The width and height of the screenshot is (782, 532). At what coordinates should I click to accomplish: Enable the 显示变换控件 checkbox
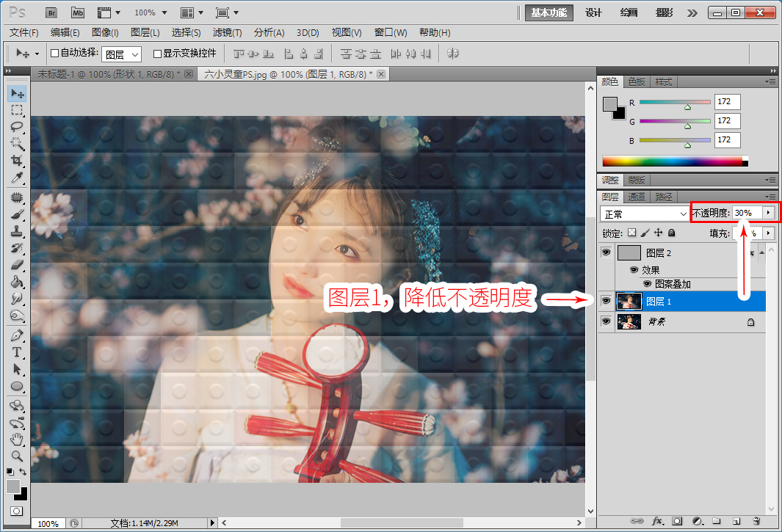tap(157, 54)
